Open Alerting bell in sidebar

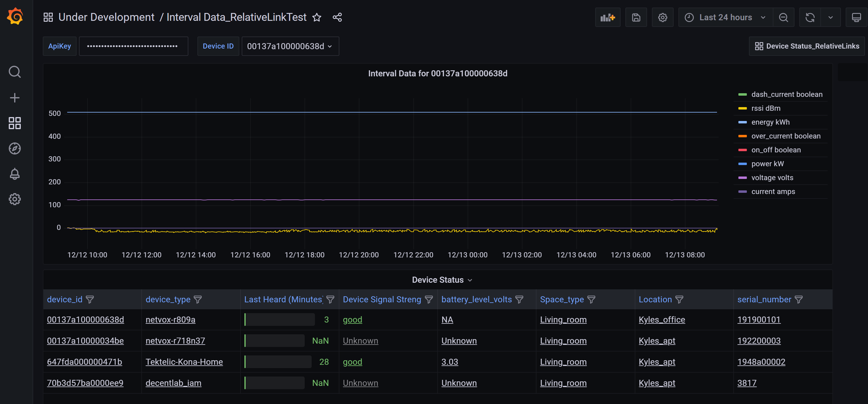pyautogui.click(x=14, y=174)
